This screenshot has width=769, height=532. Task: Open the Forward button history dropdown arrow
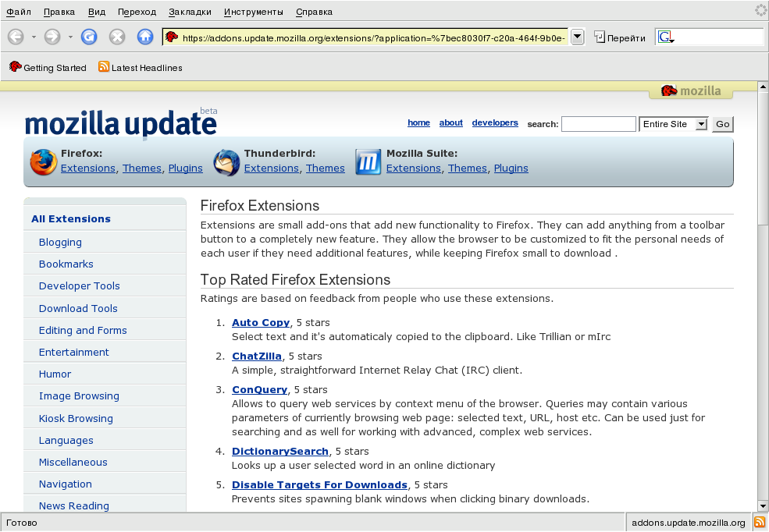(x=70, y=37)
